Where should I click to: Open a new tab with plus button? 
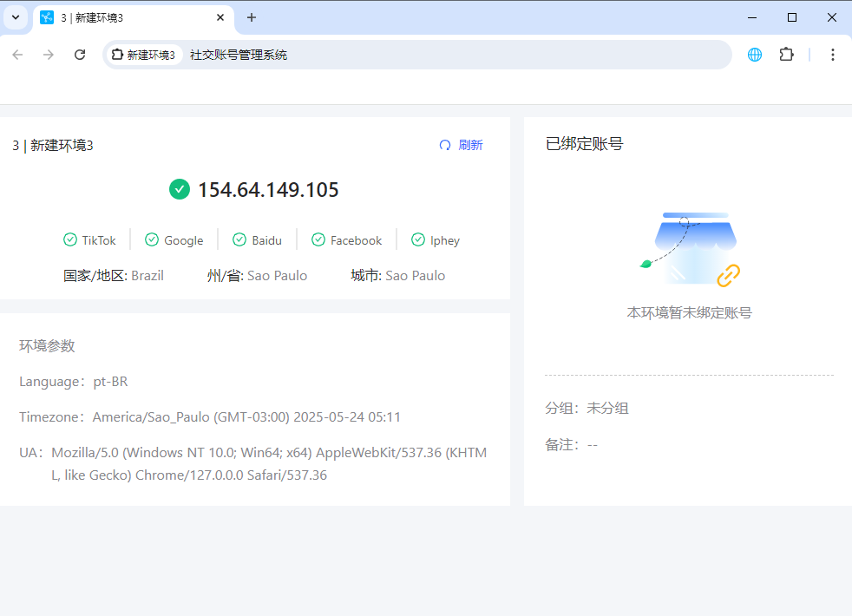[x=252, y=17]
